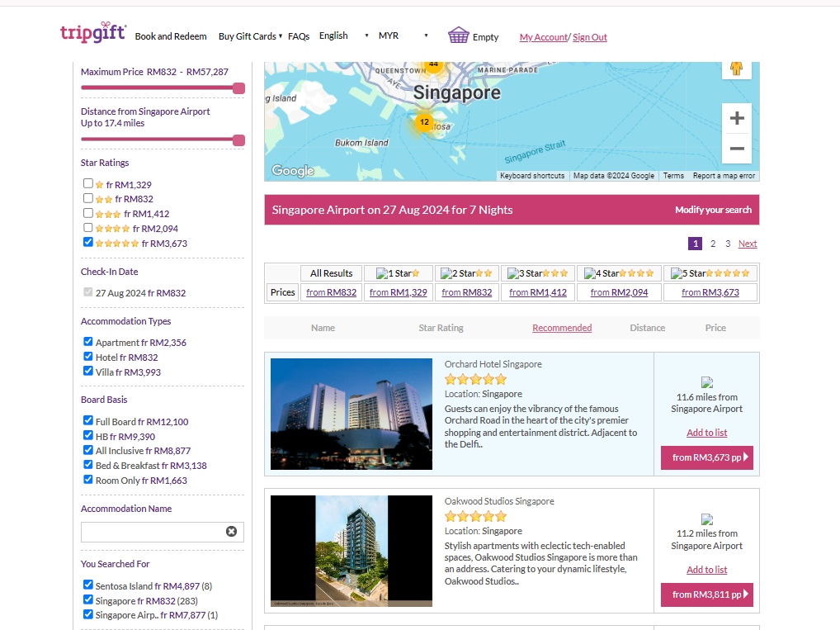Click the tripgift logo
Viewport: 840px width, 630px height.
93,33
